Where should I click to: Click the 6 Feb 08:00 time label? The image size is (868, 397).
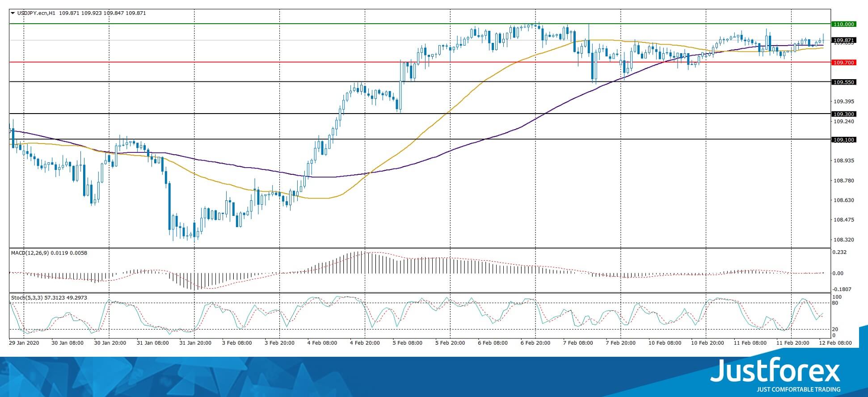point(493,343)
